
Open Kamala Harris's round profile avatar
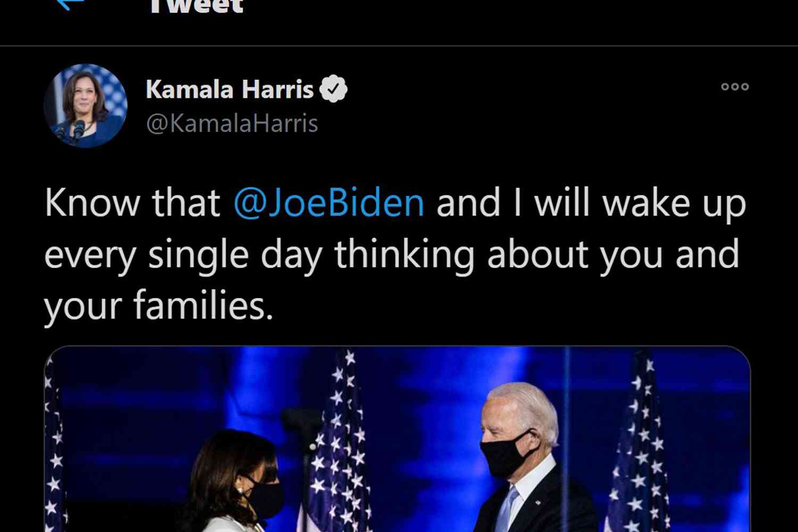pos(86,105)
